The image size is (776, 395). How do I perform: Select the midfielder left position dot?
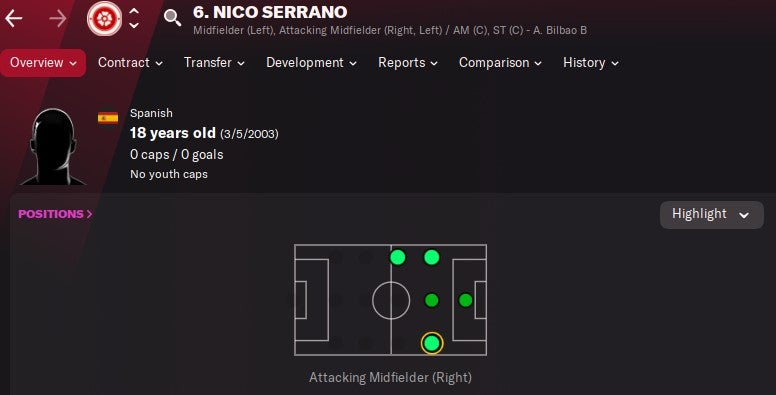[397, 257]
